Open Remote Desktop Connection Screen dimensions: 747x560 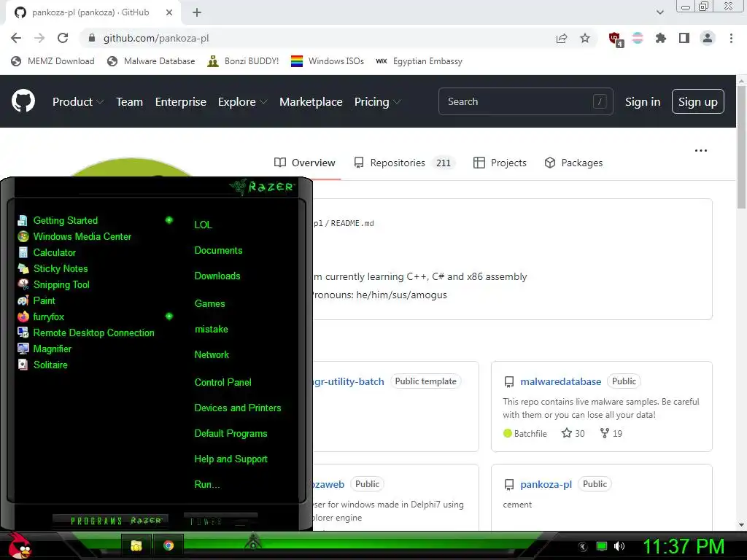click(x=93, y=332)
